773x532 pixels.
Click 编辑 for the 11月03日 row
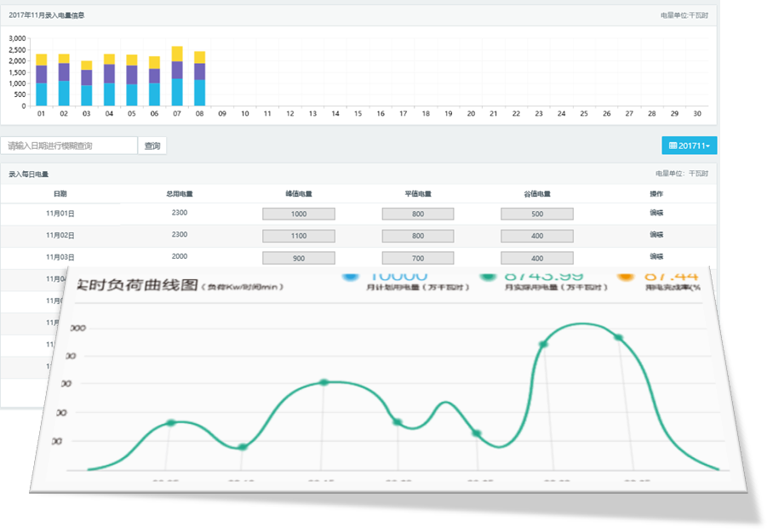coord(656,256)
